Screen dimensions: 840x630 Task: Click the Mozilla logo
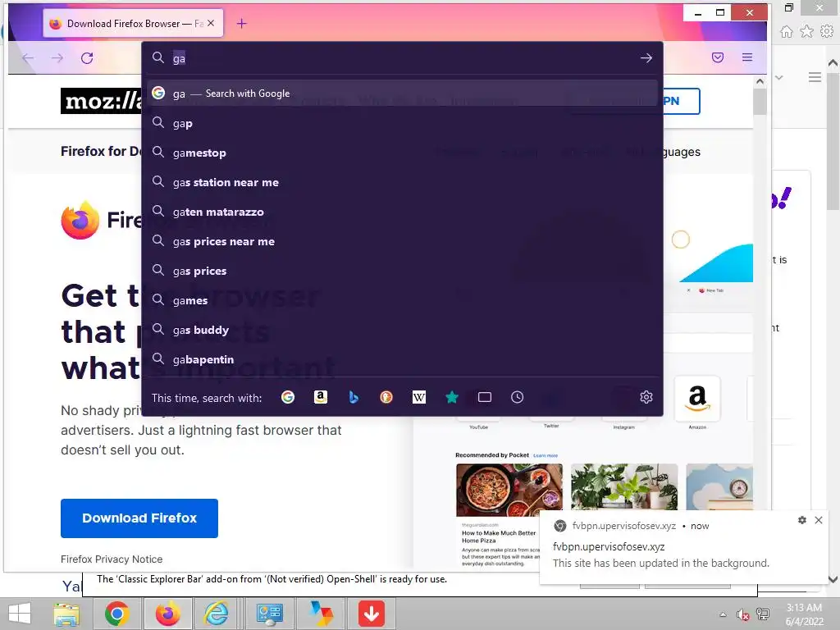pyautogui.click(x=101, y=101)
